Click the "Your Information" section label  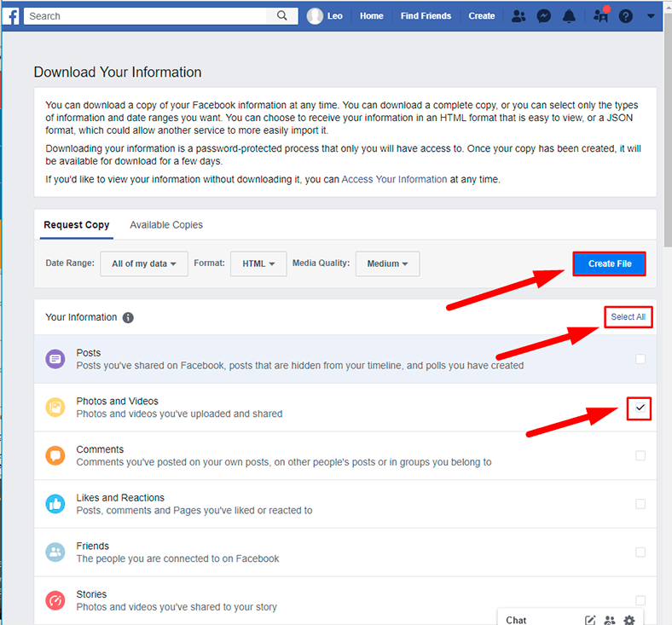pos(81,317)
